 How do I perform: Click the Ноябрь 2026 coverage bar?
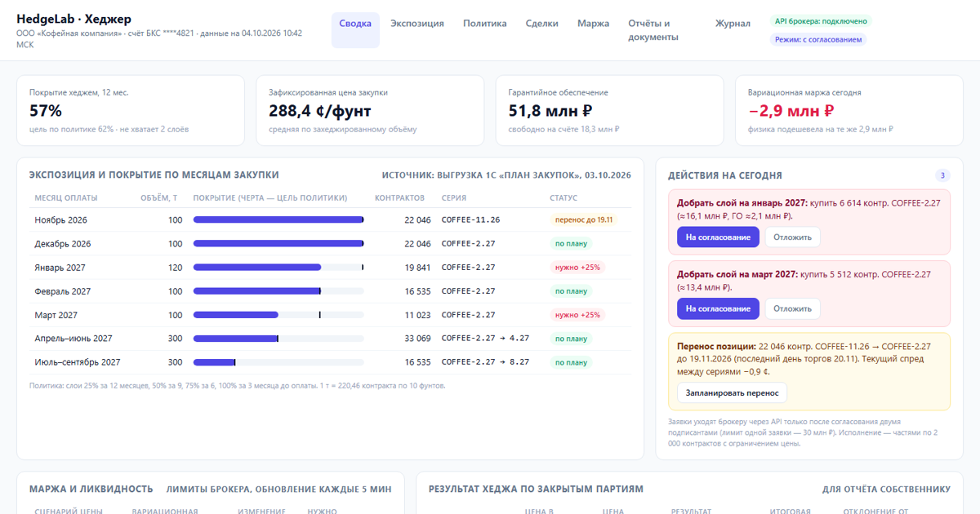click(278, 219)
